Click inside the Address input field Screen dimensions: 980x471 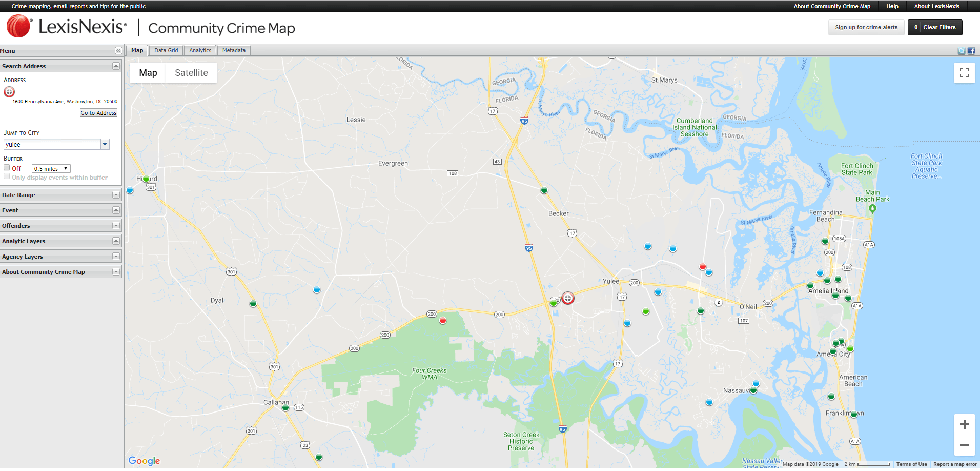click(x=69, y=92)
